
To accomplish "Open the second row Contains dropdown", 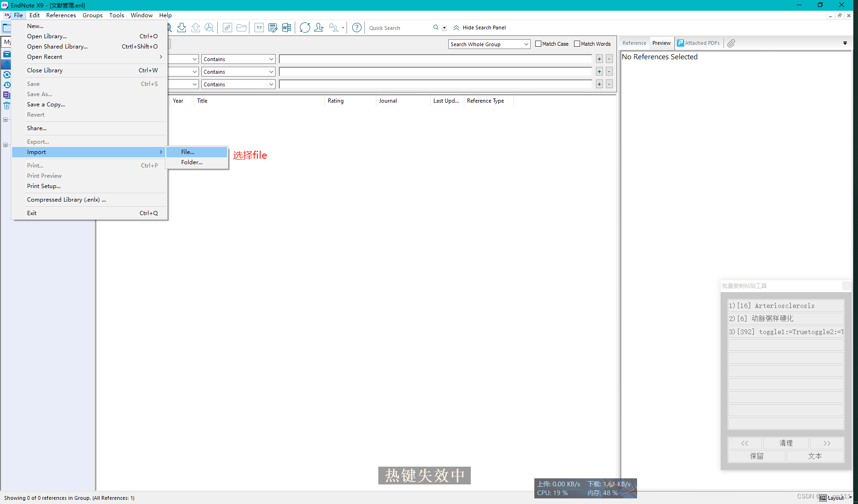I will click(238, 72).
